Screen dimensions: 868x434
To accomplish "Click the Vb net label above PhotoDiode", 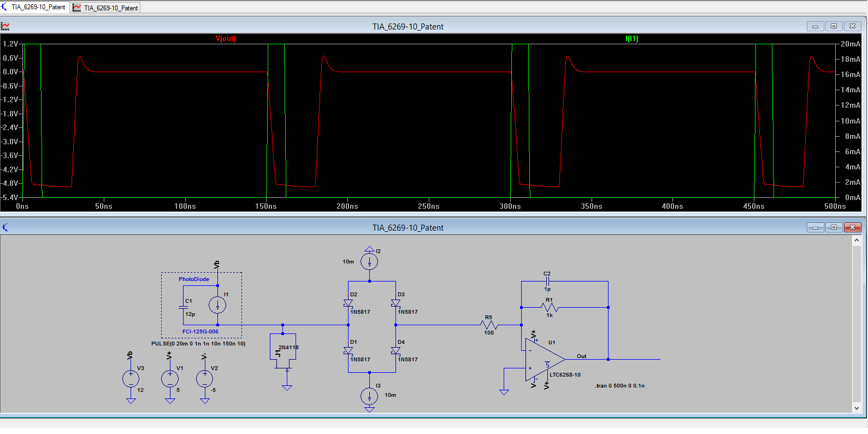I will coord(217,265).
